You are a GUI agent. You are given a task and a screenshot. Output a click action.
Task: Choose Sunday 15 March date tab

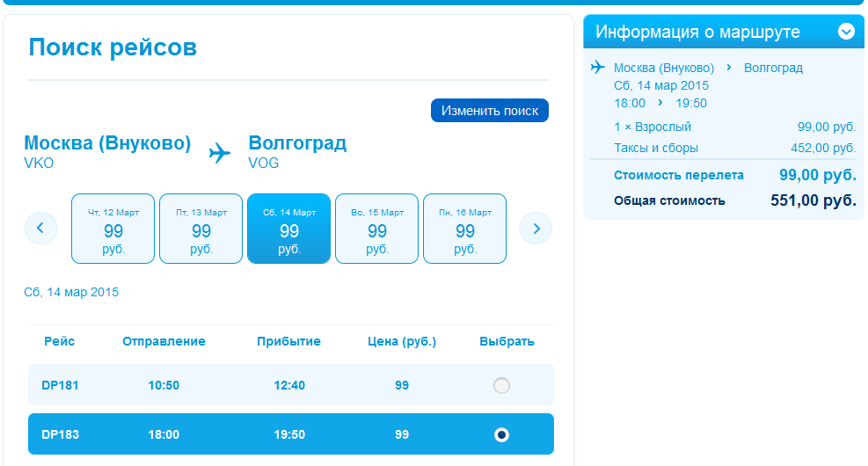coord(377,229)
